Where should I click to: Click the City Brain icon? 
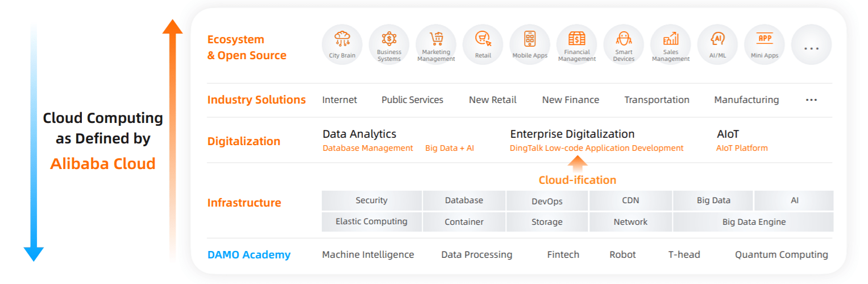pos(342,45)
